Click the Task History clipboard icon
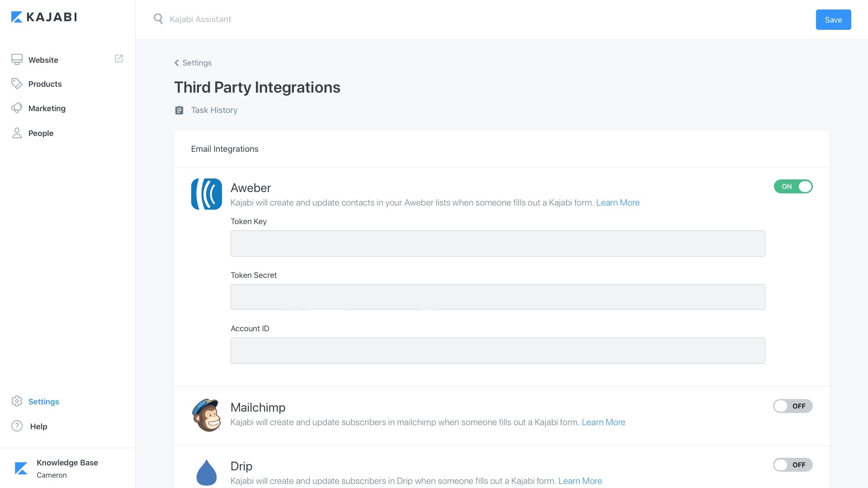This screenshot has height=488, width=868. coord(179,110)
